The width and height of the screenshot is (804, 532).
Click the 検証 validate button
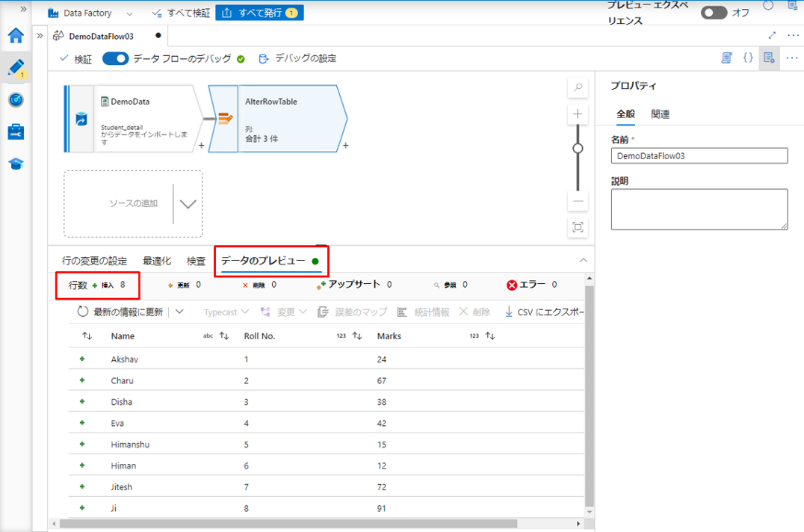pyautogui.click(x=76, y=59)
